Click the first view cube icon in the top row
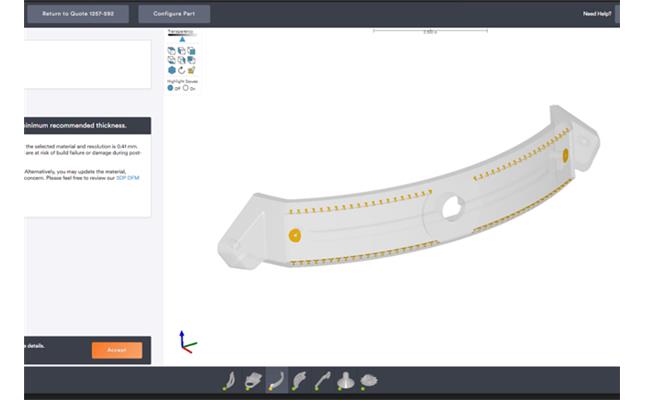The height and width of the screenshot is (400, 645). 172,50
